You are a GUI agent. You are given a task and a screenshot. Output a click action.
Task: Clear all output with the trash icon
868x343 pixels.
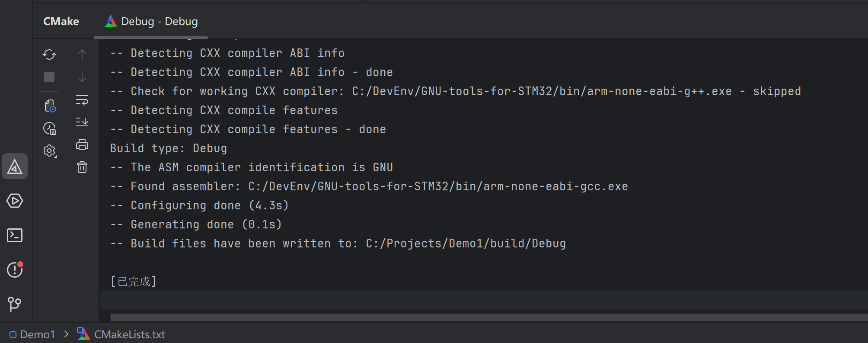(82, 167)
